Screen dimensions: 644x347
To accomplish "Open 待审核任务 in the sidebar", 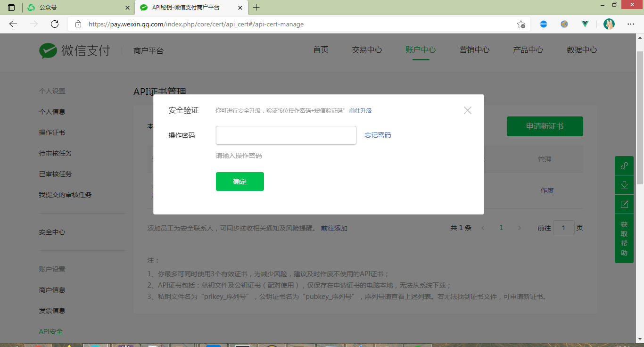I will click(x=55, y=153).
